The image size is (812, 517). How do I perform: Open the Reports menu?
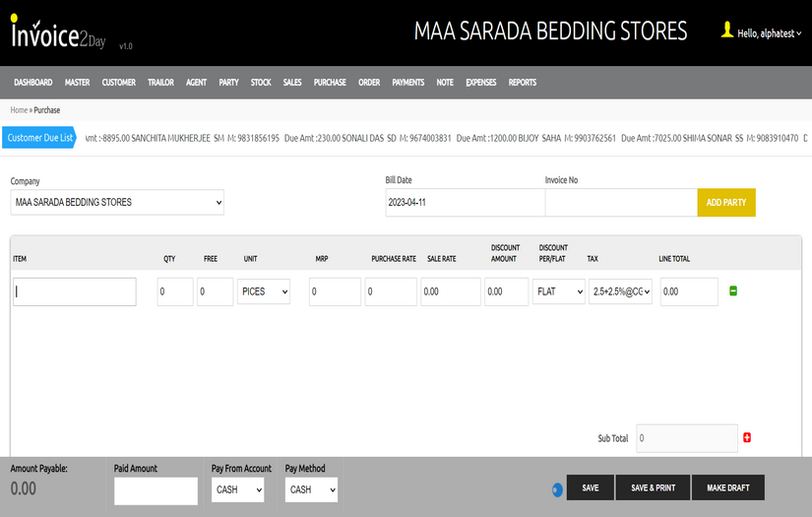point(522,83)
